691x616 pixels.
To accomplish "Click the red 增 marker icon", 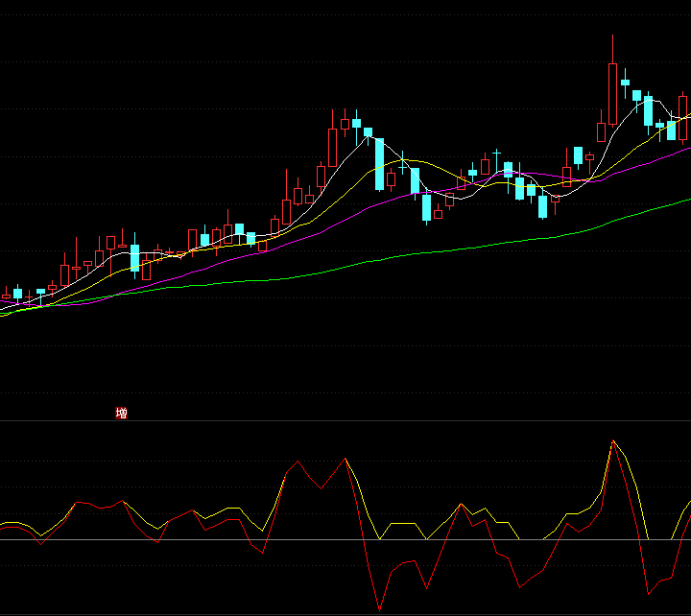I will point(121,413).
